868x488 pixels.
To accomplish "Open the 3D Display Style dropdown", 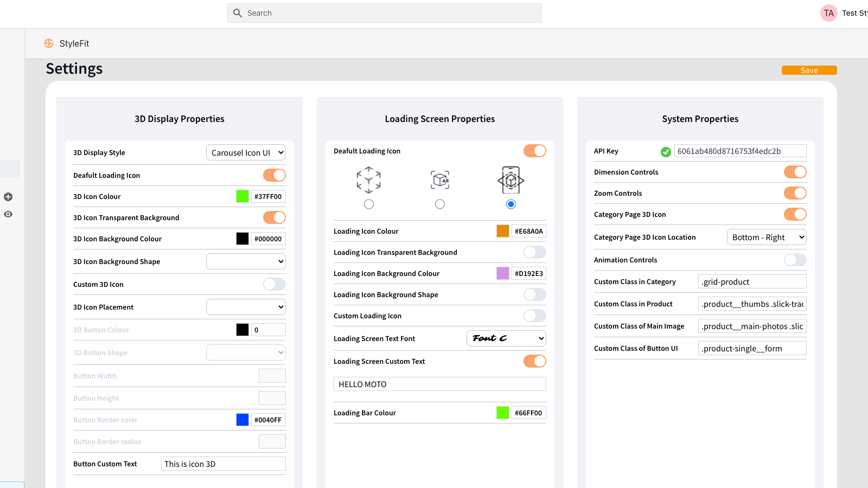I will pos(246,153).
